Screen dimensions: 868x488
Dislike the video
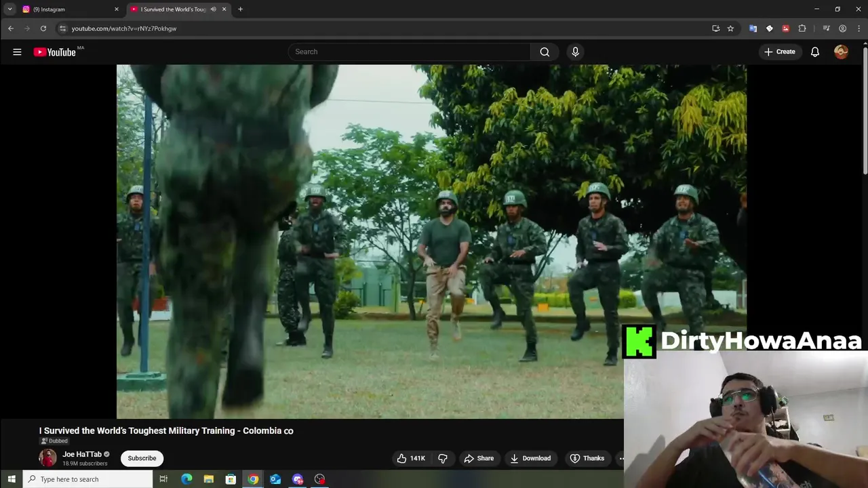click(443, 458)
